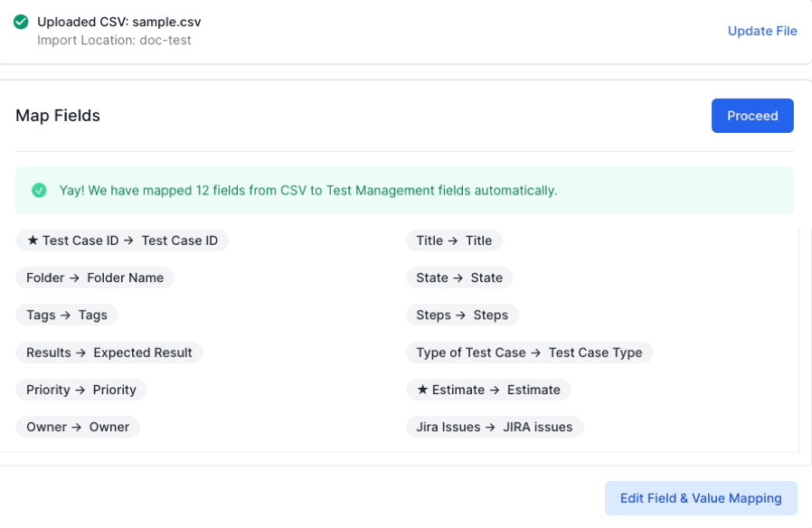
Task: Click the Import Location doc-test text
Action: [114, 40]
